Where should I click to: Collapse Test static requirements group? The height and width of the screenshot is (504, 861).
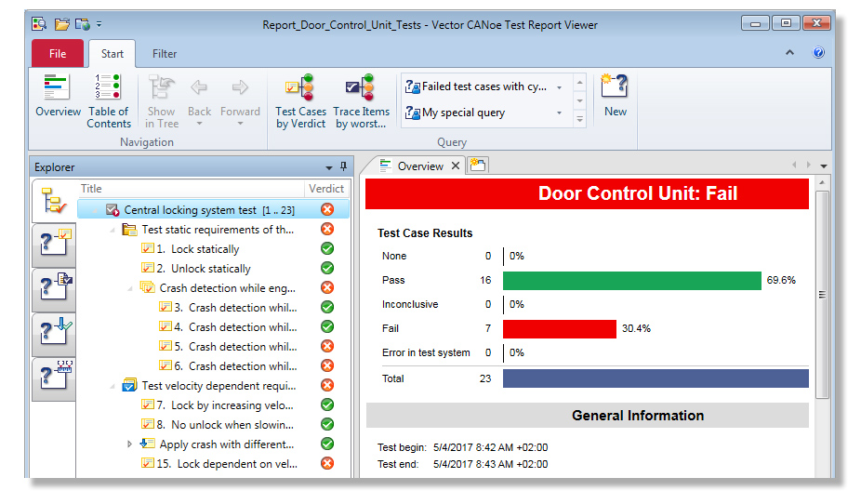point(113,230)
